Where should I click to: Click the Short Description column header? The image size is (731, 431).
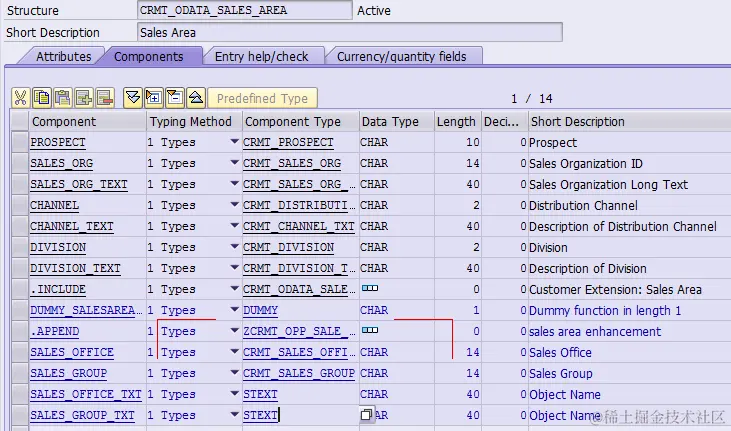[629, 121]
